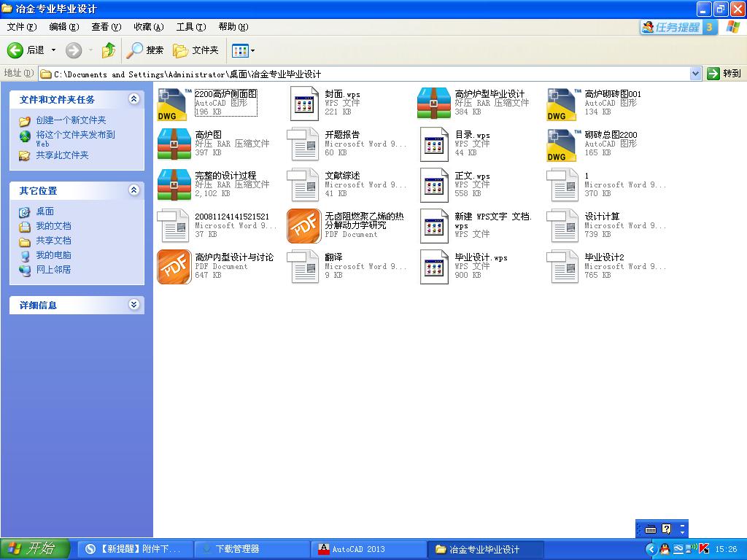Click the language bar help icon
Image resolution: width=747 pixels, height=560 pixels.
[667, 529]
